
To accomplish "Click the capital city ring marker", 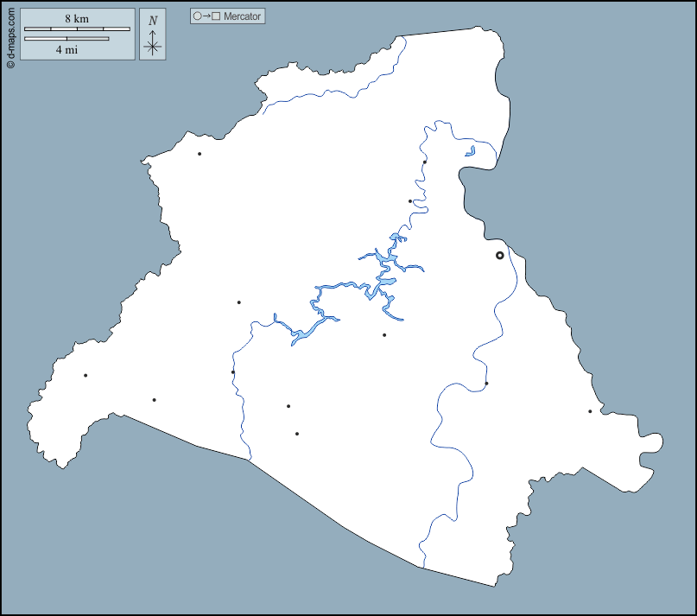I will tap(499, 255).
